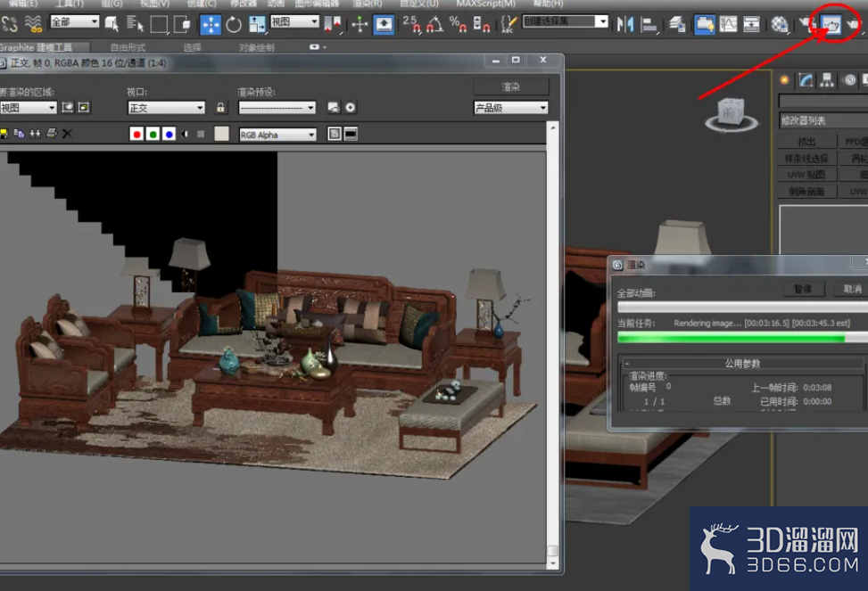Activate the Select and Rotate tool
Image resolution: width=868 pixels, height=591 pixels.
point(234,24)
